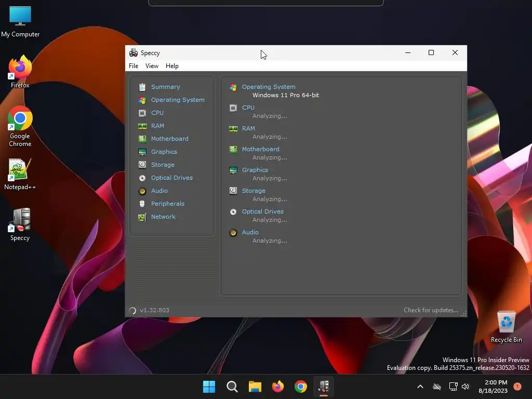Click the Windows 11 Pro 64-bit text
This screenshot has height=399, width=532.
(x=286, y=96)
